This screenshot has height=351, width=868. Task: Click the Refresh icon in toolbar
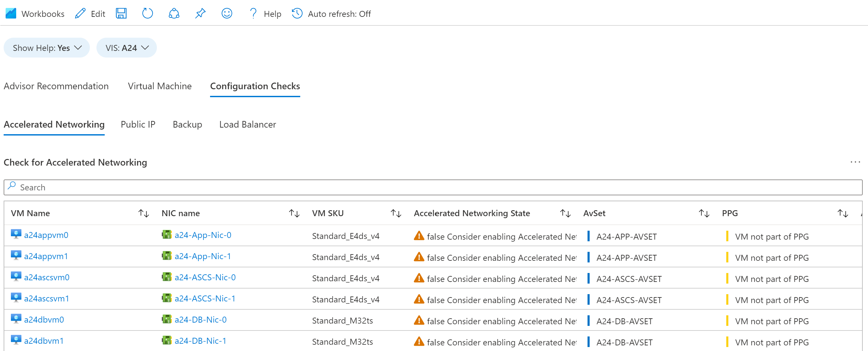click(x=147, y=14)
